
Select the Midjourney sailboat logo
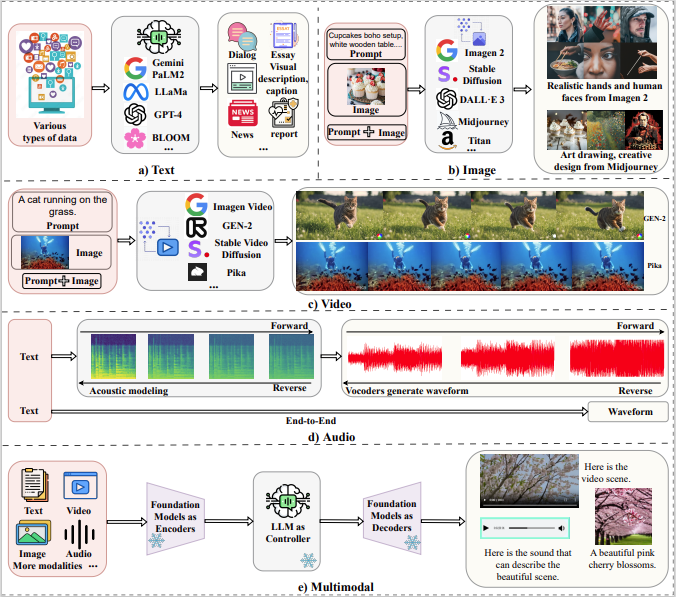(x=447, y=121)
